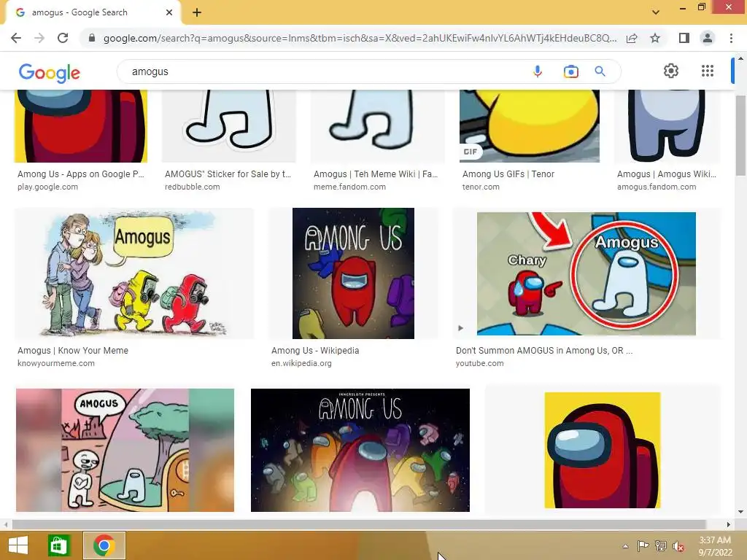Show hidden system tray icons
This screenshot has width=747, height=560.
pos(625,546)
